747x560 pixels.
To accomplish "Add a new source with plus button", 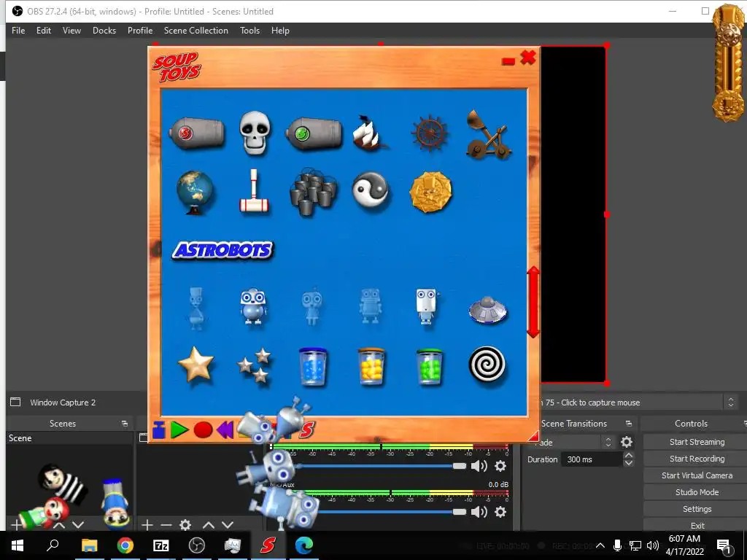I will tap(147, 525).
